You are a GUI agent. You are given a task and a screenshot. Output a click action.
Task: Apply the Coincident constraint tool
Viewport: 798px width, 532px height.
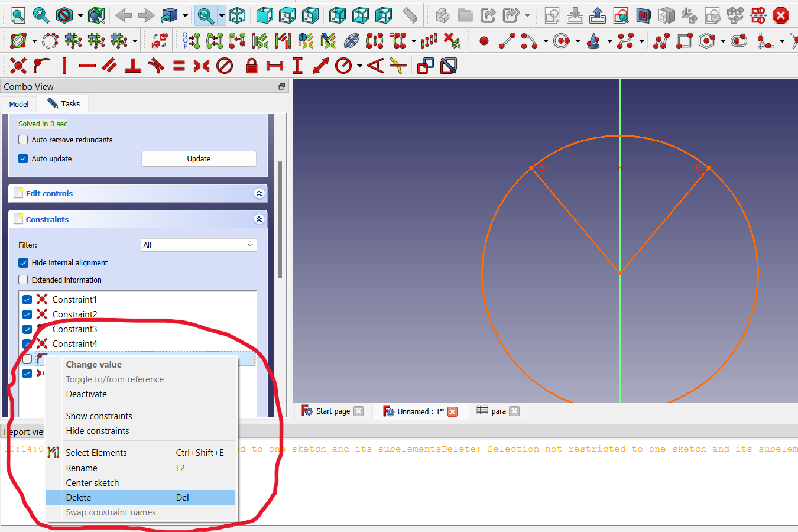pos(18,65)
